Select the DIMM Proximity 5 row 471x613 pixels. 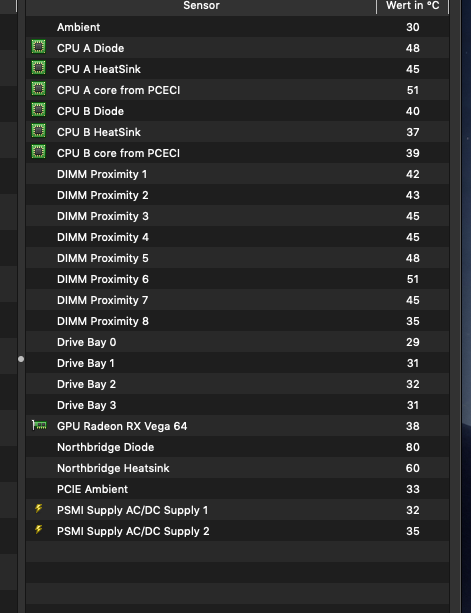pyautogui.click(x=238, y=258)
